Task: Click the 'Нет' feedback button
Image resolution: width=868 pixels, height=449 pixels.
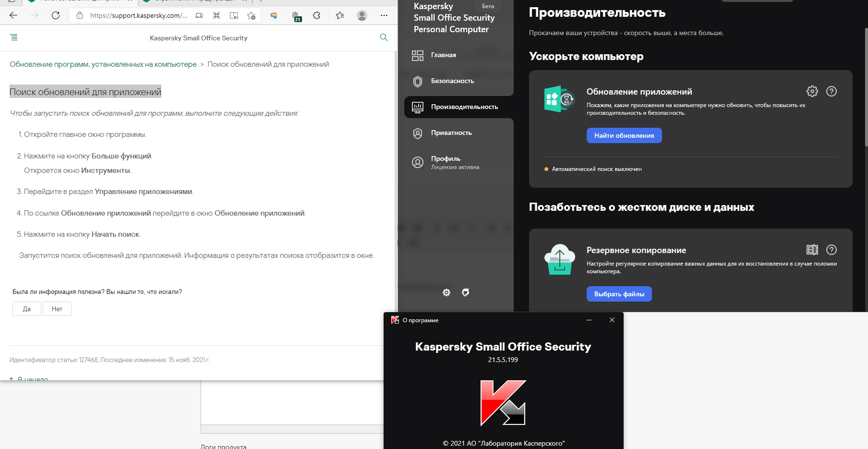Action: [x=57, y=309]
